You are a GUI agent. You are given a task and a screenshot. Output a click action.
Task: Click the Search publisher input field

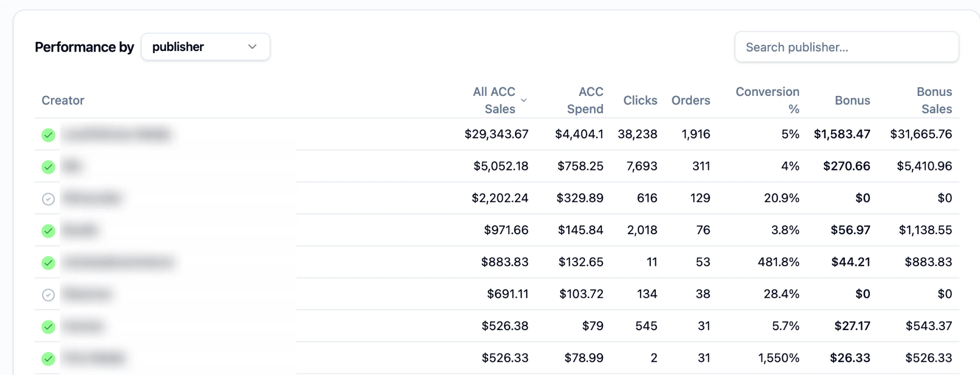pos(846,47)
